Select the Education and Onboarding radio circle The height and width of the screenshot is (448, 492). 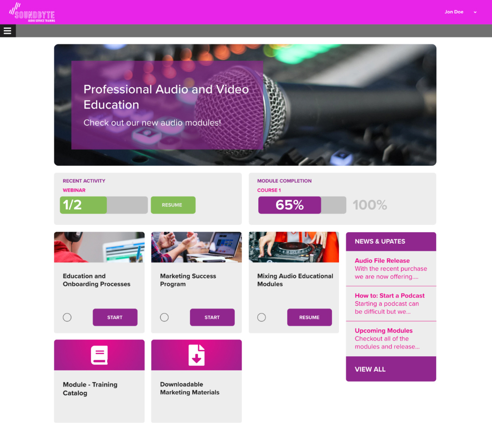[67, 317]
